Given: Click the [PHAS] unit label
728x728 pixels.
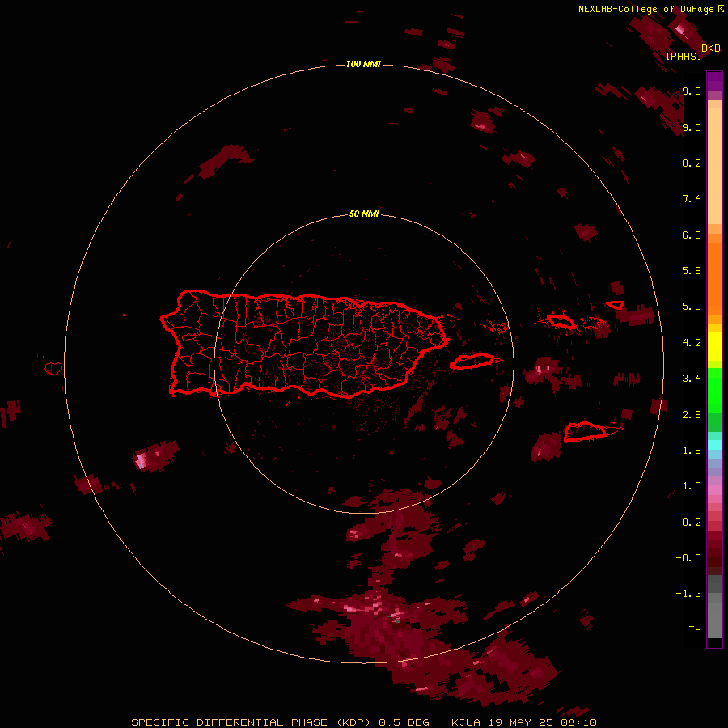Looking at the screenshot, I should pyautogui.click(x=684, y=56).
